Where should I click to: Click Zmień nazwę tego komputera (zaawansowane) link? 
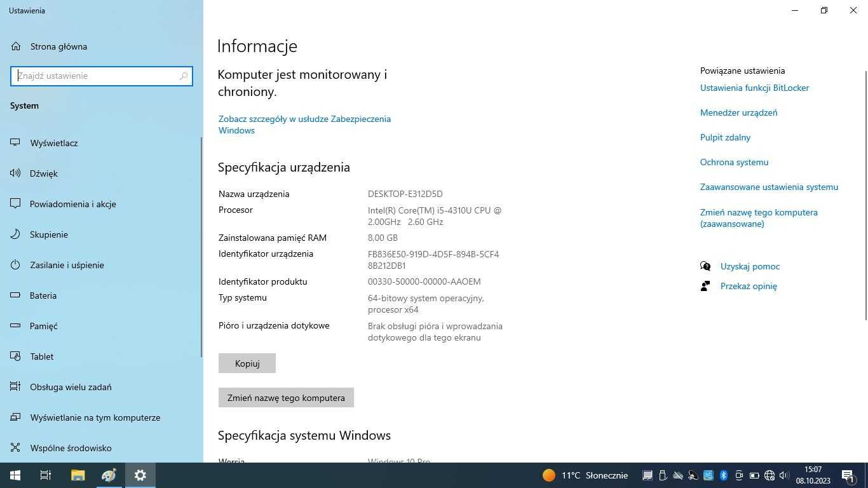[x=759, y=218]
